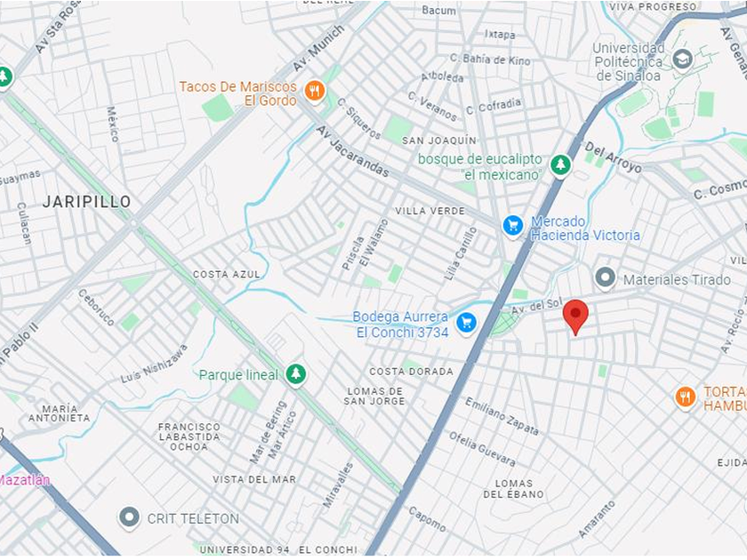Select the Tacos De Mariscos El Gordo label
747x560 pixels.
pos(238,93)
